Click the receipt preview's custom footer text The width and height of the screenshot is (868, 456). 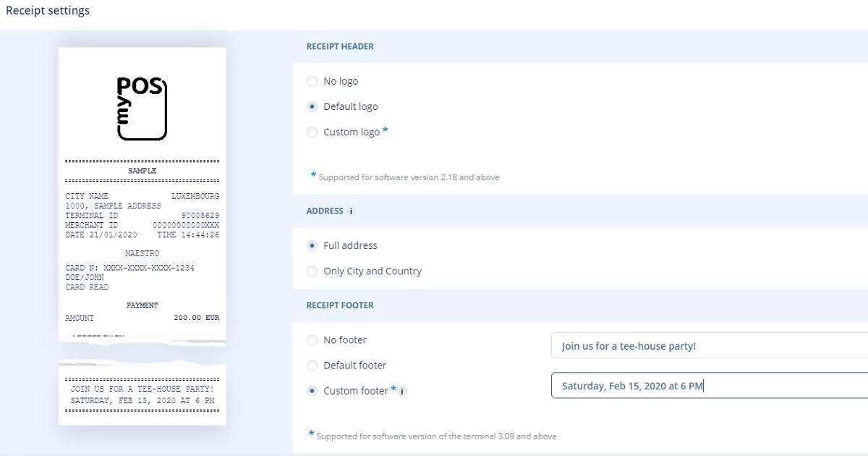tap(142, 394)
